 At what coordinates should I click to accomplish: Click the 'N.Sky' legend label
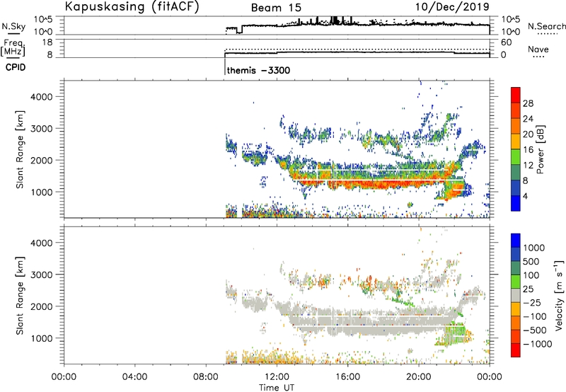click(x=13, y=26)
